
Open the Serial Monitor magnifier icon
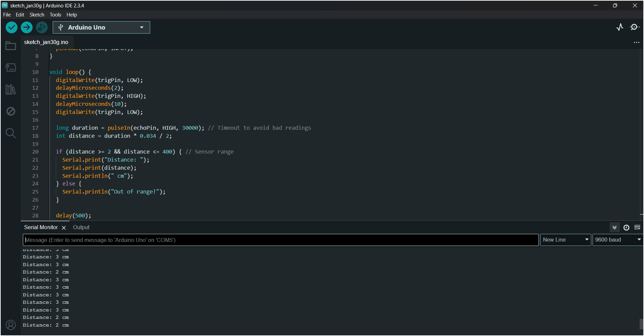click(x=635, y=27)
